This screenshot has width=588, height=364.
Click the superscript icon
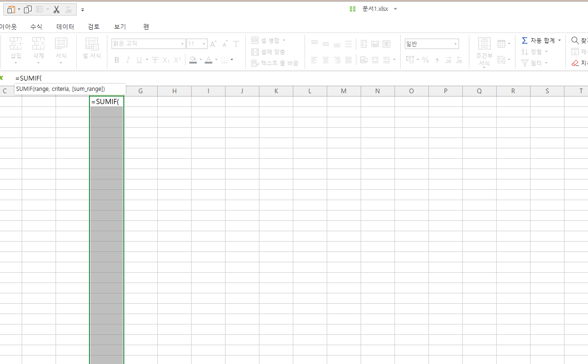point(177,60)
